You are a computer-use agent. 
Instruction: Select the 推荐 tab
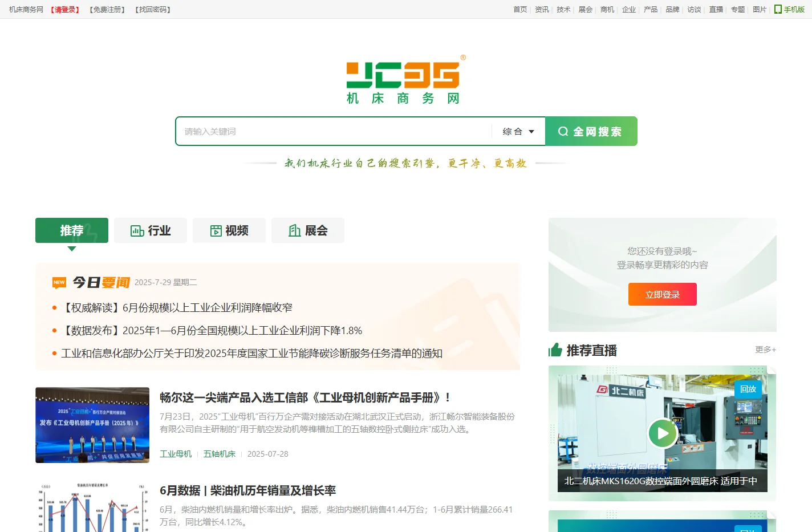point(72,230)
